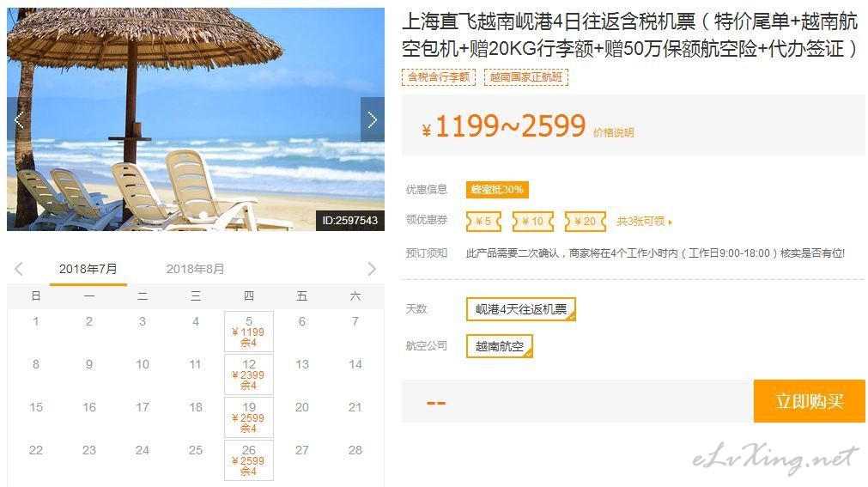Select 岘港4天往返机票 days option
The width and height of the screenshot is (868, 487).
pyautogui.click(x=521, y=309)
